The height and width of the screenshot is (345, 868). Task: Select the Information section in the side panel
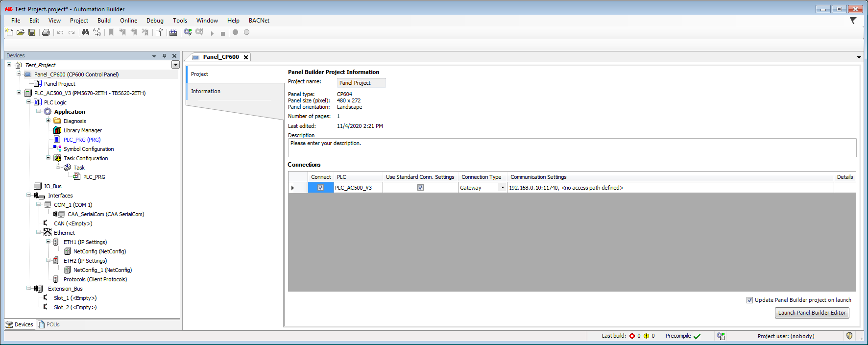pyautogui.click(x=206, y=91)
